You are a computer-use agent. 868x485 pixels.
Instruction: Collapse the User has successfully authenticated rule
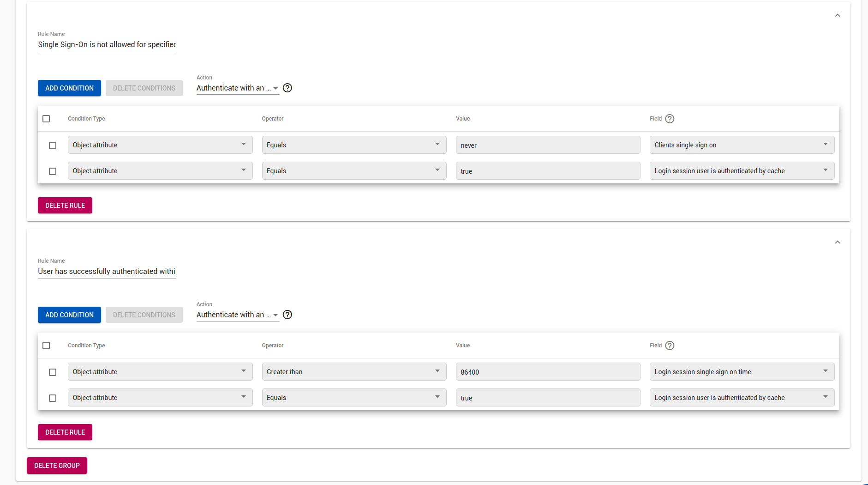(837, 242)
